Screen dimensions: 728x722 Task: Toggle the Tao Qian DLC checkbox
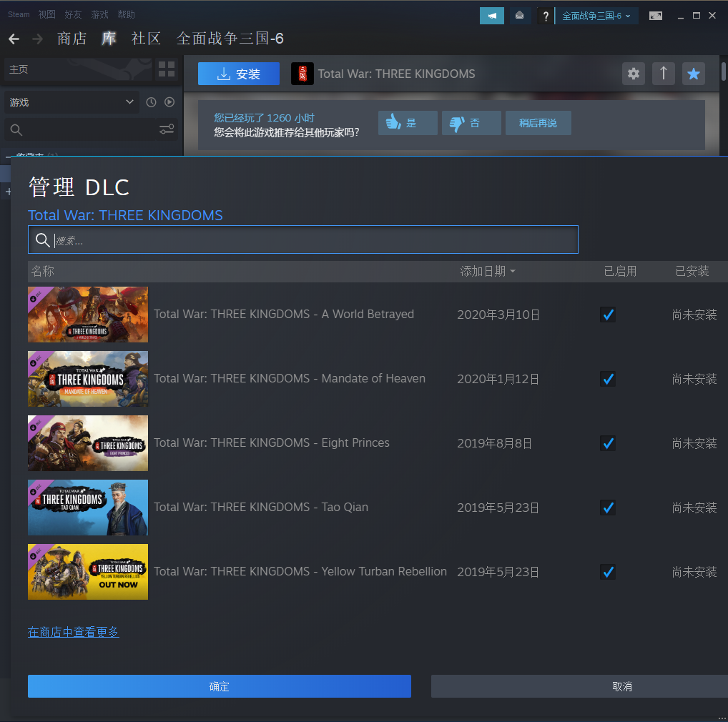tap(608, 508)
